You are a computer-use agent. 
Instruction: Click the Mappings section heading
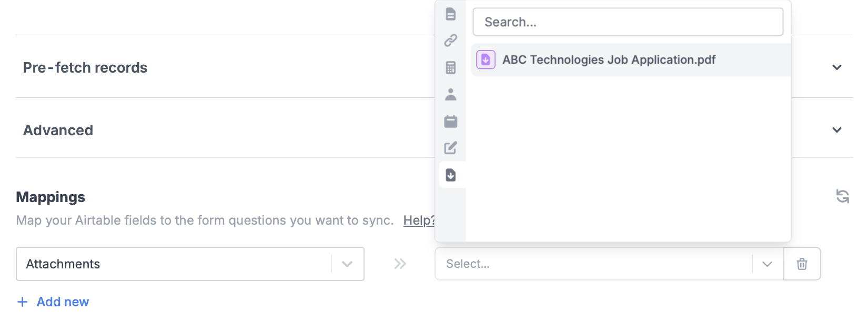51,197
